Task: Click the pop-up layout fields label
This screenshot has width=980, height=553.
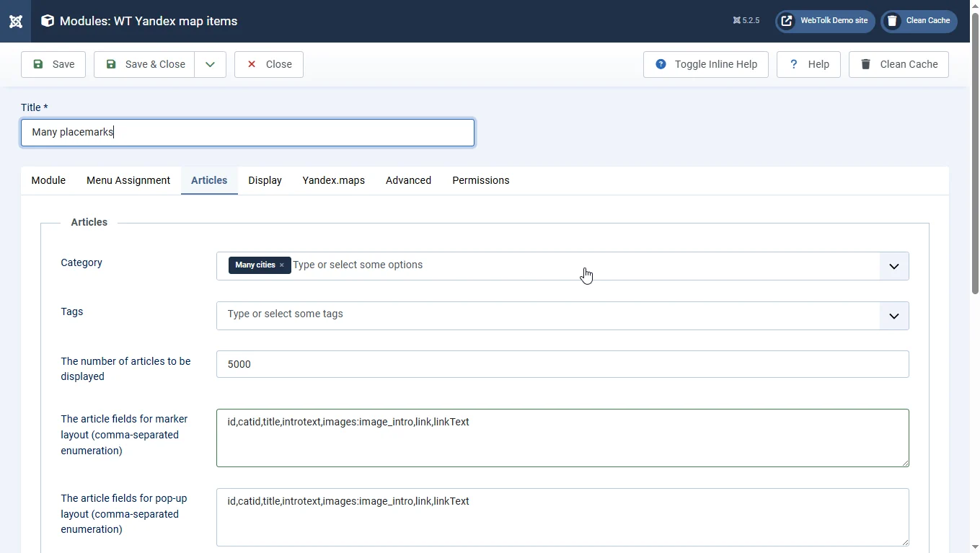Action: 124,513
